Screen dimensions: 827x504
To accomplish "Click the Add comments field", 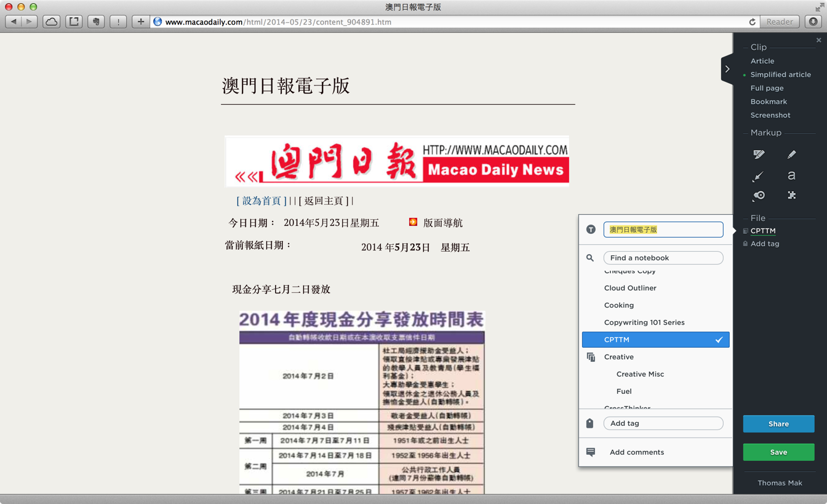I will click(636, 452).
